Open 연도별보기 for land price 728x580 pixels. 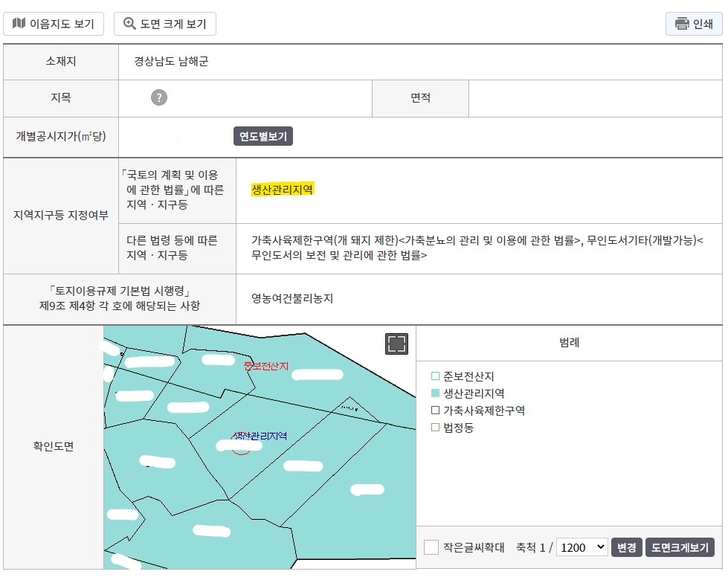[x=262, y=136]
